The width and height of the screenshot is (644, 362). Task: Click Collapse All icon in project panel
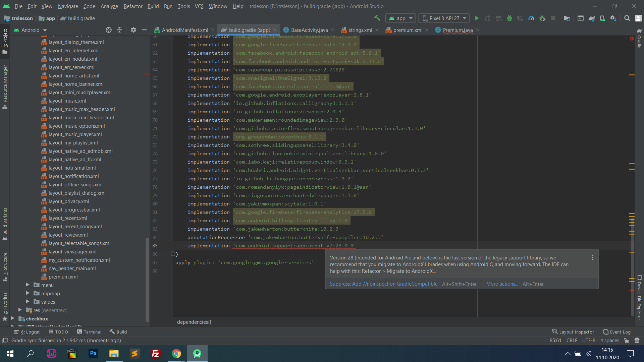click(119, 30)
